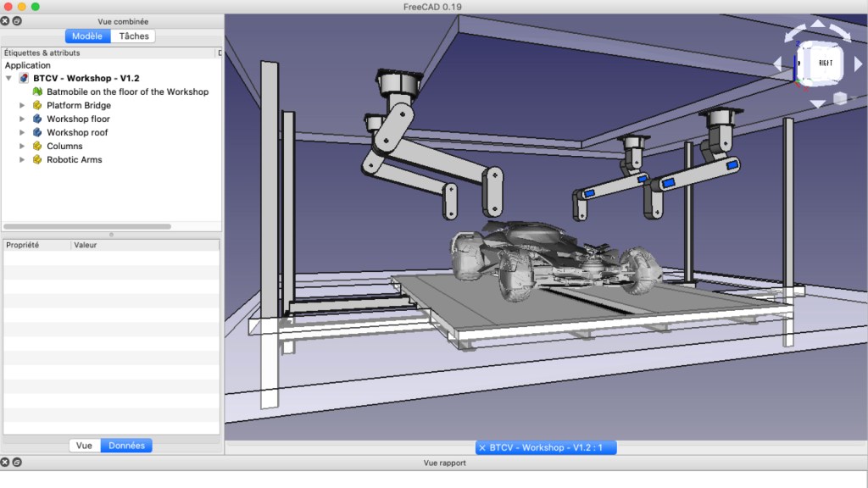The image size is (868, 488).
Task: Expand the Robotic Arms group
Action: point(22,159)
